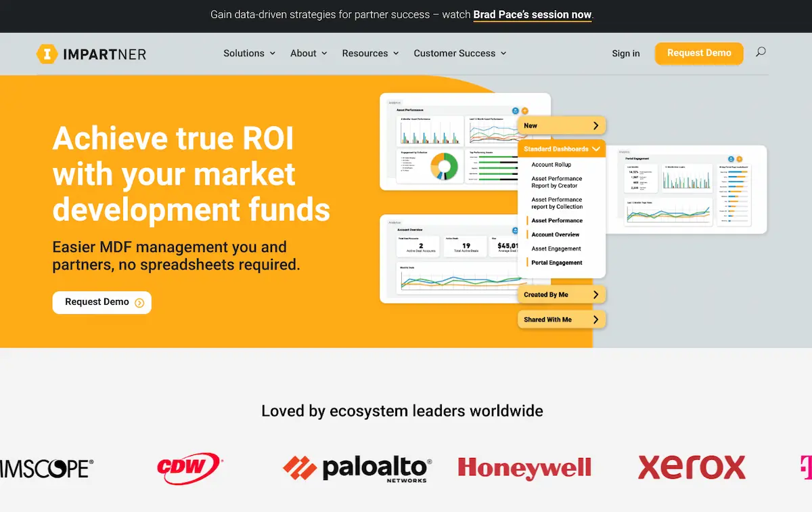Image resolution: width=812 pixels, height=512 pixels.
Task: Open the search magnifier icon
Action: pyautogui.click(x=761, y=51)
